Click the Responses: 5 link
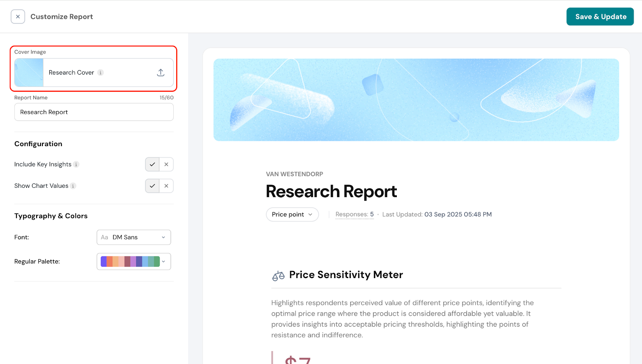The width and height of the screenshot is (642, 364). pyautogui.click(x=354, y=214)
